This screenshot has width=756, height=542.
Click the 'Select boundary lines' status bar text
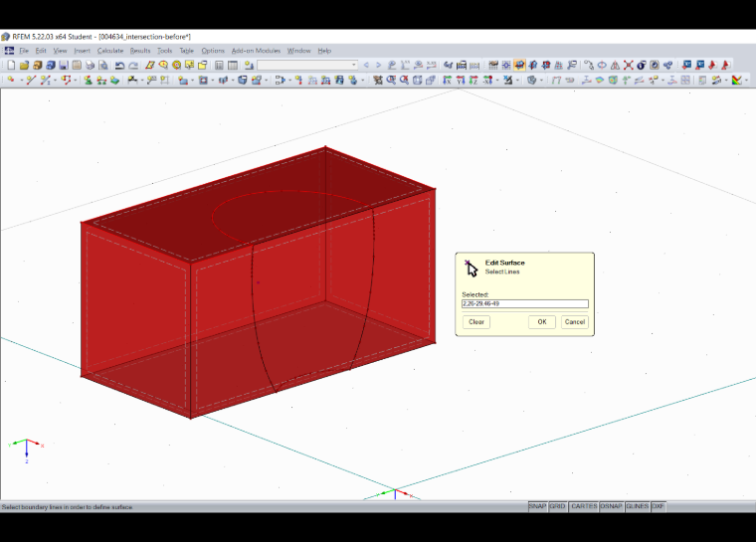click(x=67, y=507)
